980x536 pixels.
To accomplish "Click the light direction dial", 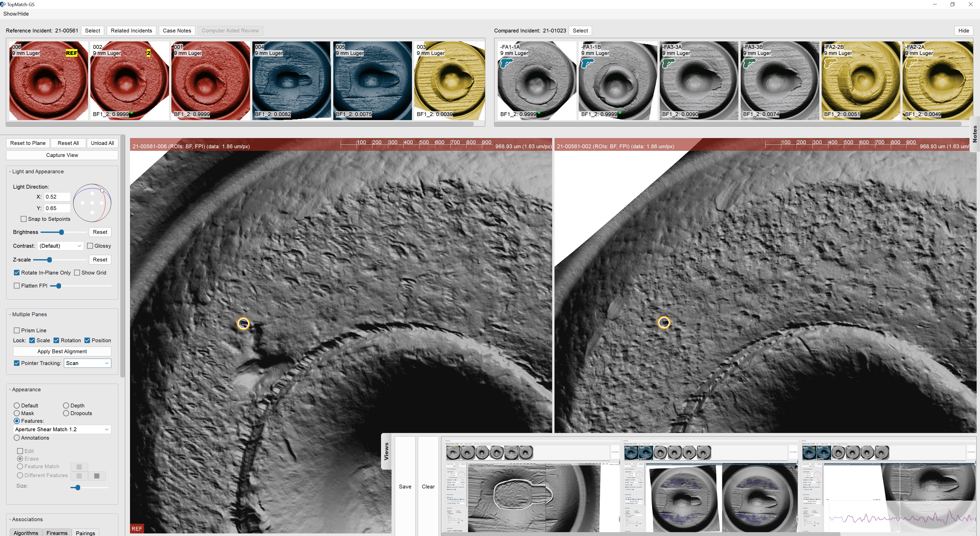I will tap(92, 203).
